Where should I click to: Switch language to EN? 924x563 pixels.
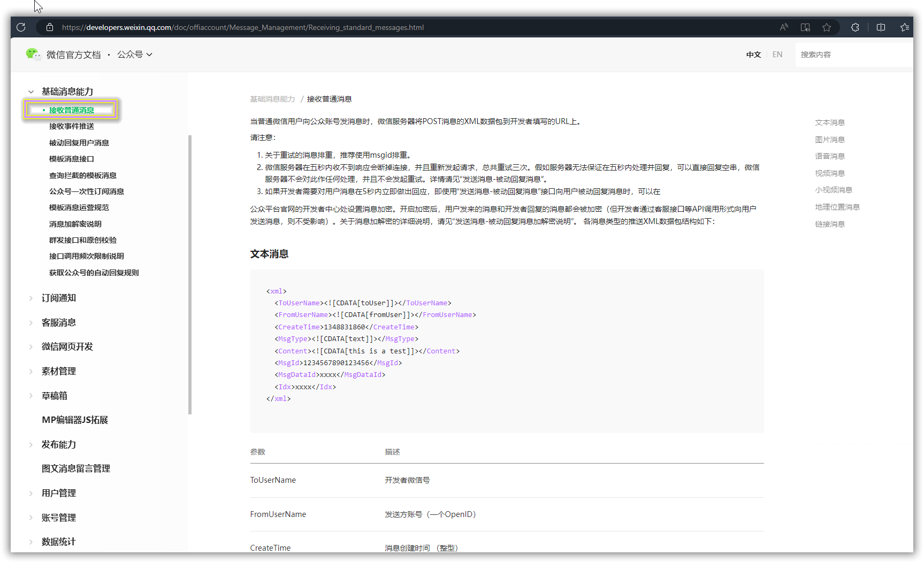tap(777, 55)
